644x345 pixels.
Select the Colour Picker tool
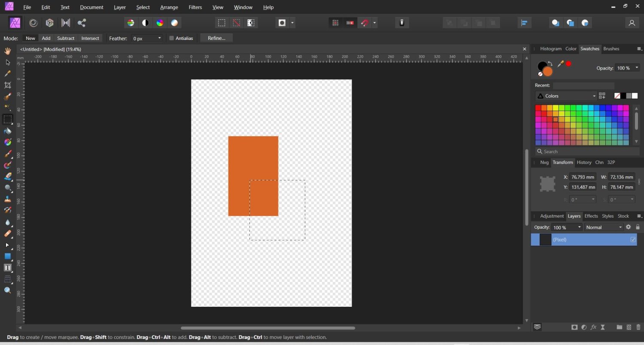pos(7,73)
